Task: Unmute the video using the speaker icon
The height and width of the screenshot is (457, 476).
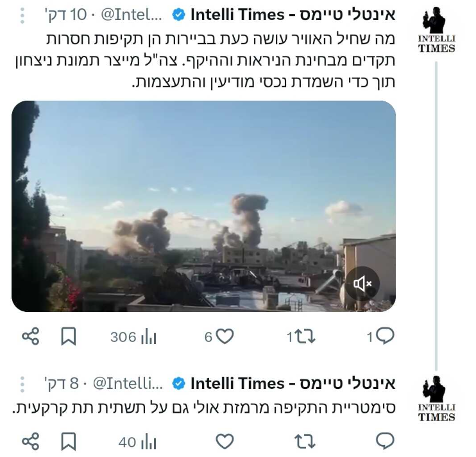Action: coord(362,284)
